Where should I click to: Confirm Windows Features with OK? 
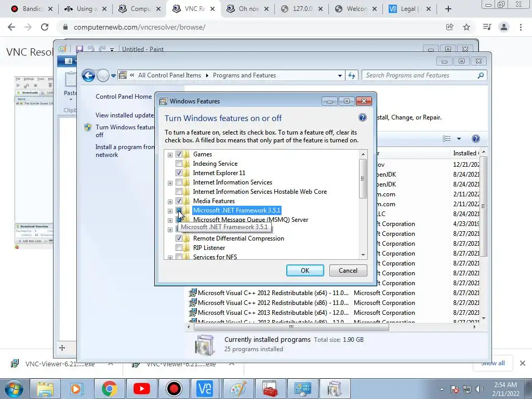click(305, 270)
